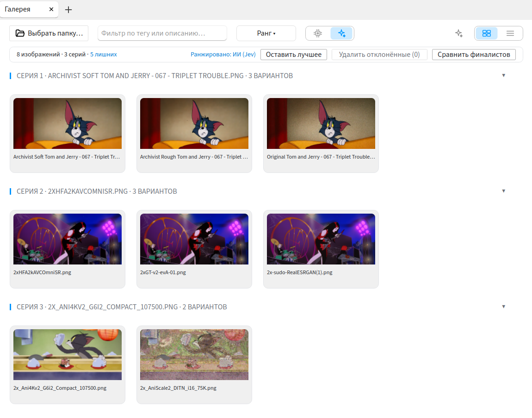The image size is (532, 418).
Task: Toggle the blue AI sparkle mode
Action: click(342, 33)
